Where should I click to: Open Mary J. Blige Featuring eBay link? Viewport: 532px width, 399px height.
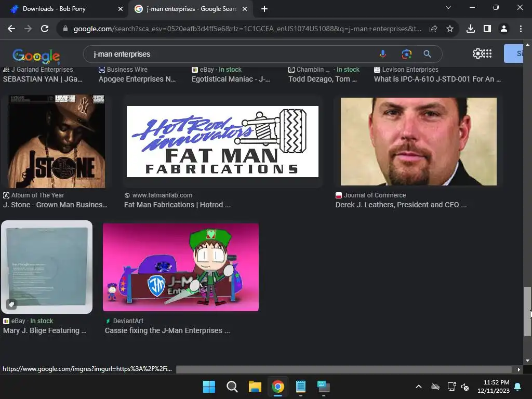(45, 330)
